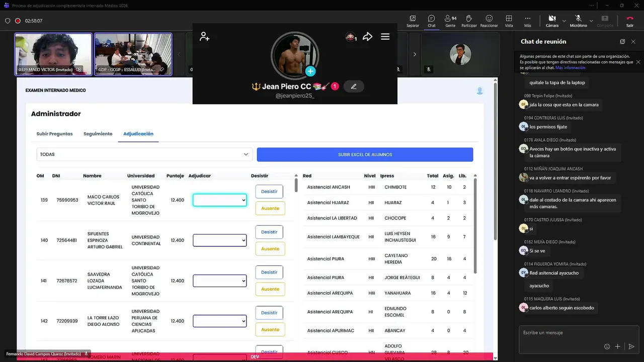
Task: Open Adjudicar dropdown for SIFUENTES ESPINOZA
Action: (220, 240)
